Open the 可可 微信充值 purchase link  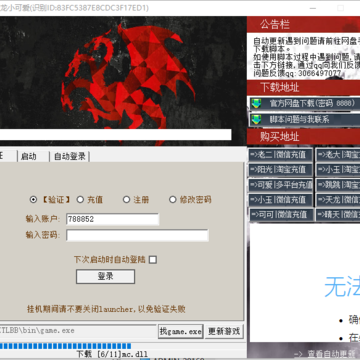(x=281, y=214)
